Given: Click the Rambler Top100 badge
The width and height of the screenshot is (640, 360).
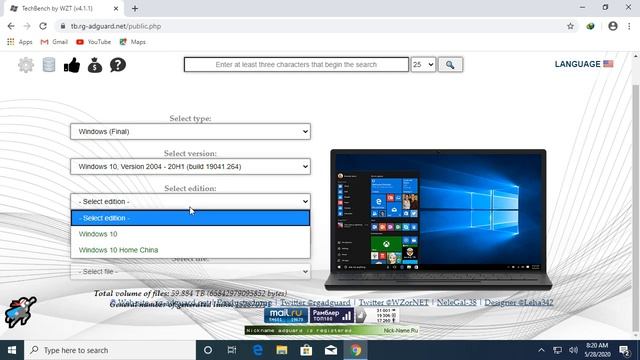Looking at the screenshot, I should point(331,315).
